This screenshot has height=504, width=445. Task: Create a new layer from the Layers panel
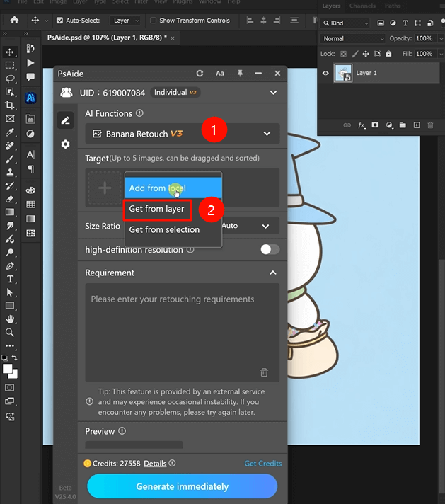(417, 125)
